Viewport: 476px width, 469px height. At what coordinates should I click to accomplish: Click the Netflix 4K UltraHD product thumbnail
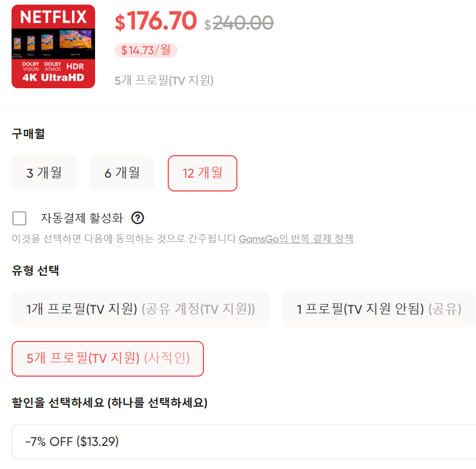pyautogui.click(x=53, y=46)
